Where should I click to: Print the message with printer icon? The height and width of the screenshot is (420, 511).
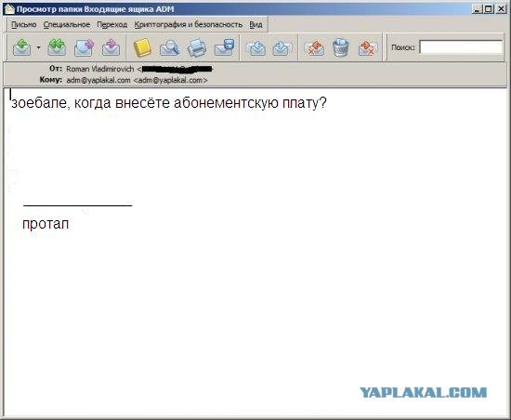pyautogui.click(x=197, y=47)
